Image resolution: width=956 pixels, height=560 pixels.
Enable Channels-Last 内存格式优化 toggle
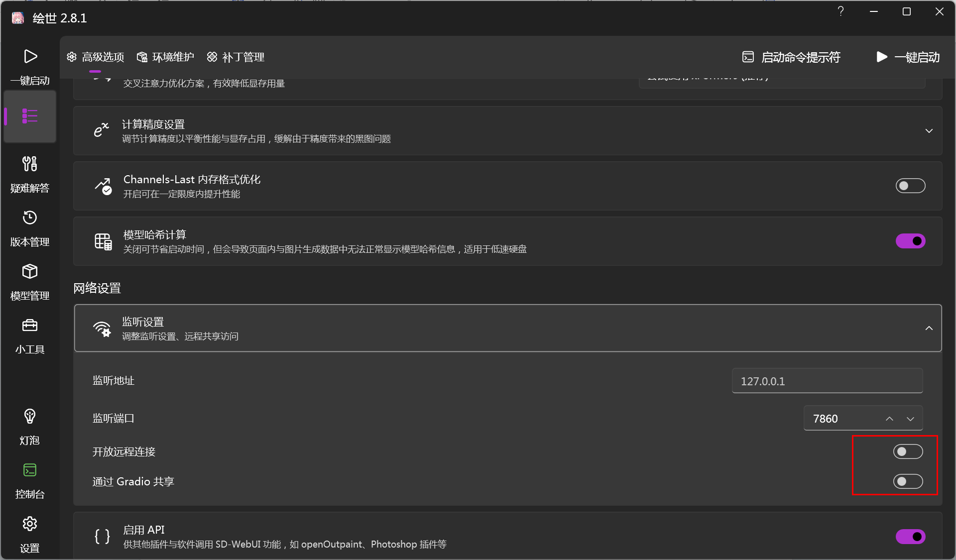click(x=910, y=186)
